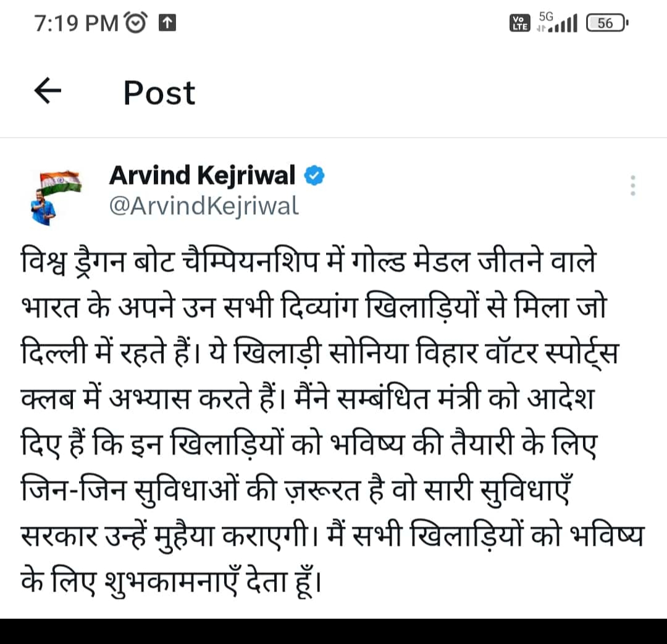The width and height of the screenshot is (667, 644).
Task: Open the three-dot more options menu
Action: (632, 185)
